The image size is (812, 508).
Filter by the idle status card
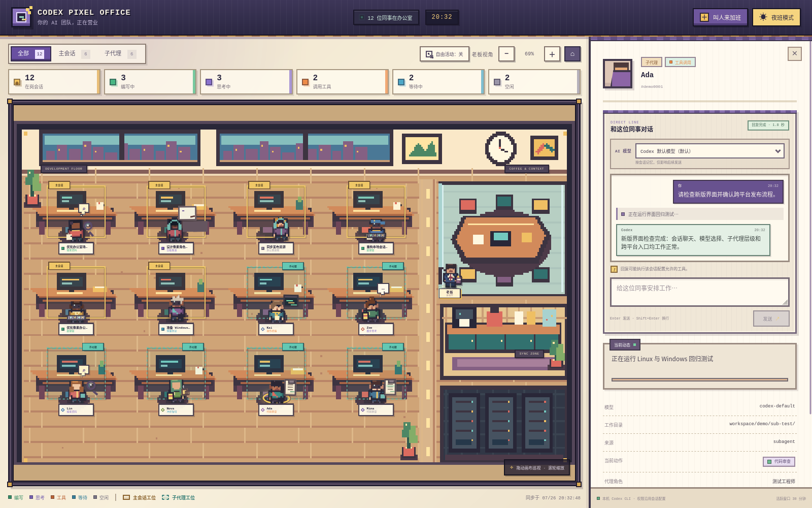point(534,82)
